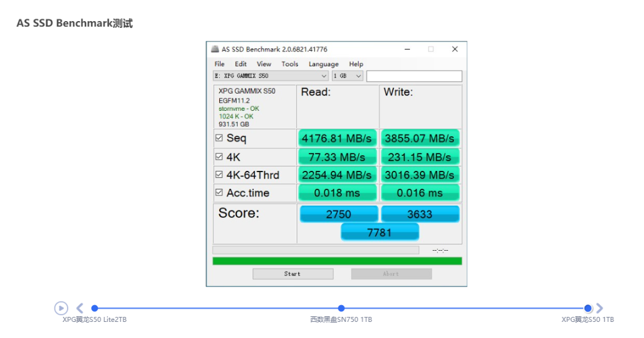Open the File menu
This screenshot has width=644, height=338.
[x=219, y=64]
